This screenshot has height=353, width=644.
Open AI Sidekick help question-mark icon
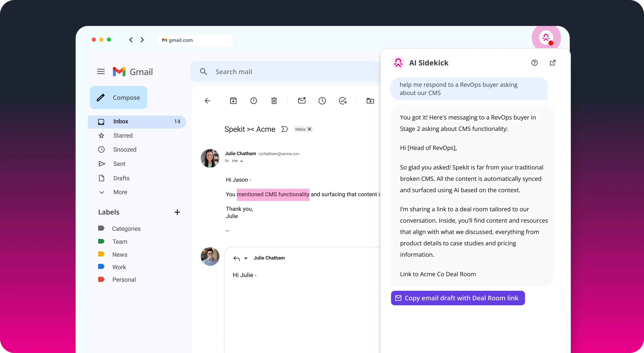pos(534,63)
